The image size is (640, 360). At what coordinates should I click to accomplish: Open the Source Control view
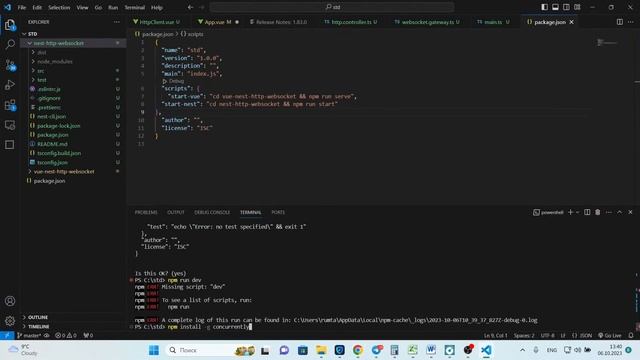click(10, 64)
